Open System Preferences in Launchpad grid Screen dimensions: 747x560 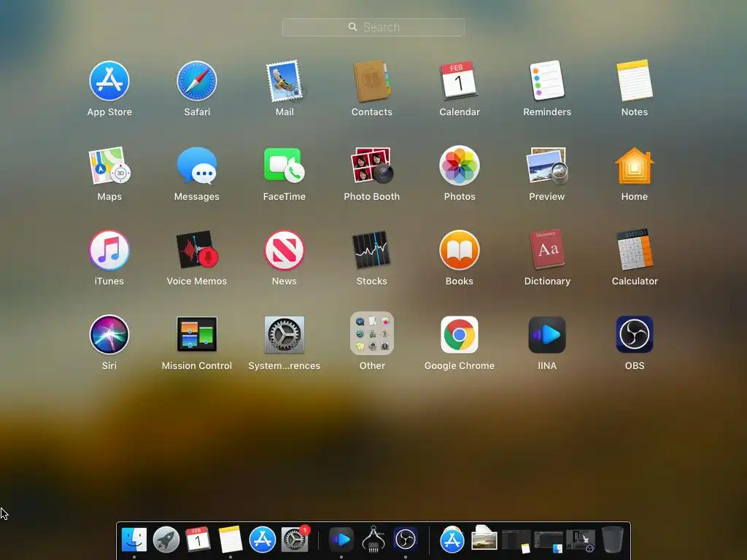point(285,334)
